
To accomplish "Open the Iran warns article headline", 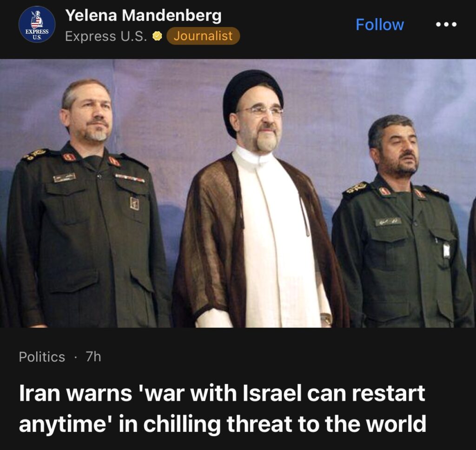I will [x=223, y=408].
